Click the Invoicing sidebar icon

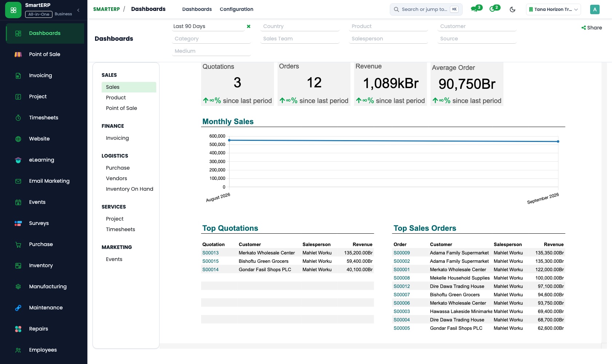18,75
